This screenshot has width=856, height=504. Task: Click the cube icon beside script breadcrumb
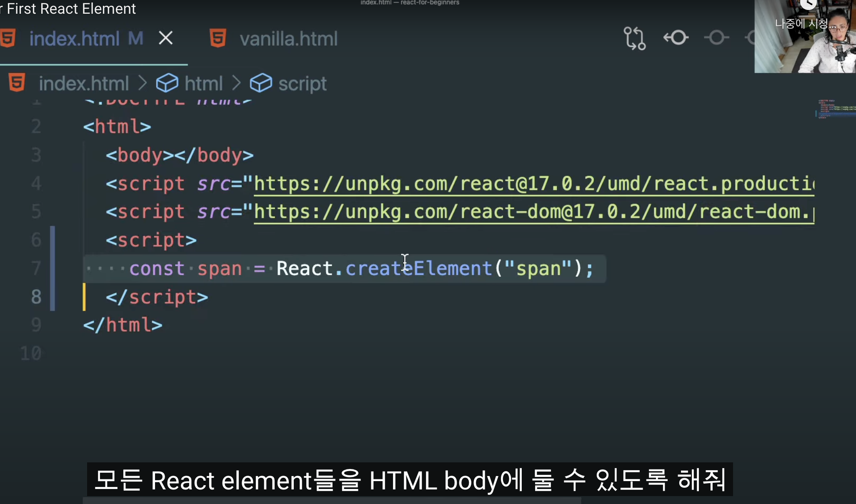click(x=261, y=83)
